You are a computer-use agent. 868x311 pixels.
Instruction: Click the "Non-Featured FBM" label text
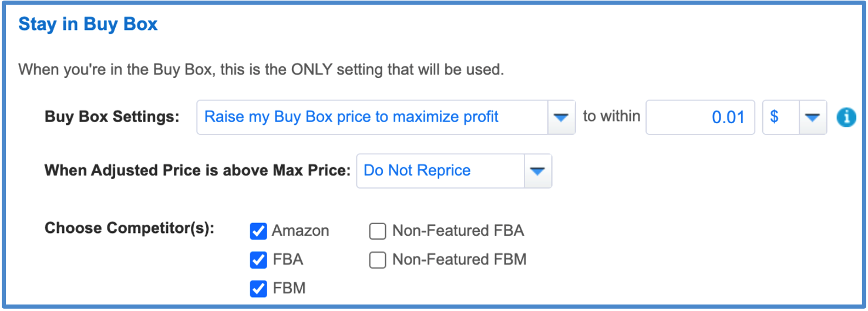[459, 259]
